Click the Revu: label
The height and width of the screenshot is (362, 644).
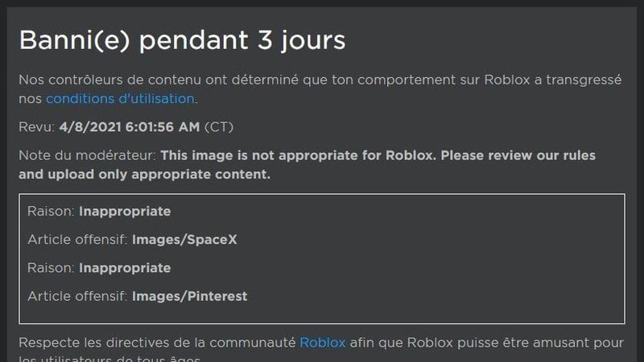click(36, 127)
